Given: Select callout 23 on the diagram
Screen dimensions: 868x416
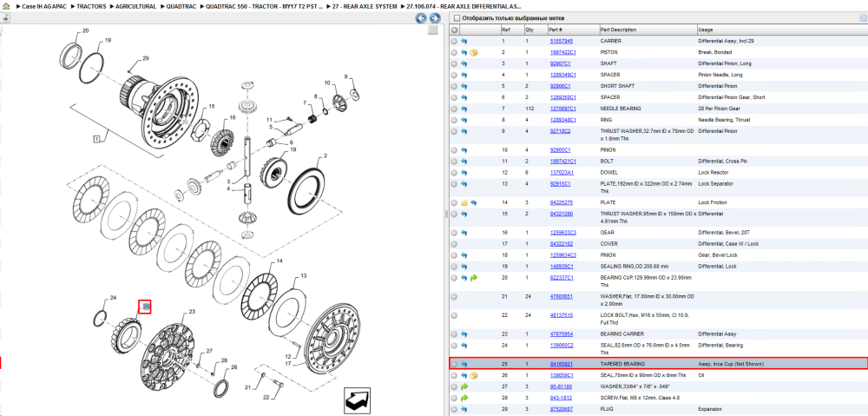Looking at the screenshot, I should click(x=192, y=312).
